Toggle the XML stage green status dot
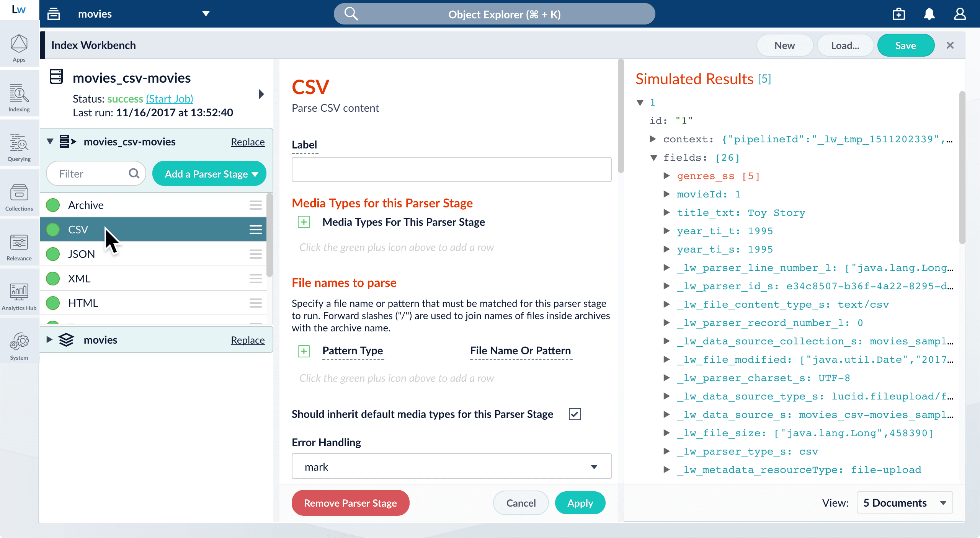 tap(53, 279)
